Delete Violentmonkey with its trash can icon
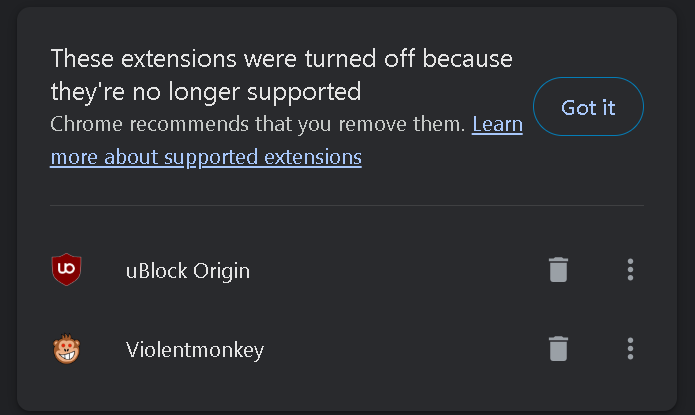Image resolution: width=695 pixels, height=415 pixels. (x=558, y=349)
